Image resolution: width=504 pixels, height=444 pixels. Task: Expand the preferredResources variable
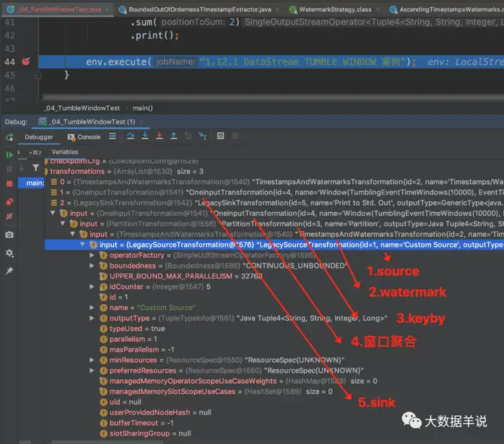point(92,370)
